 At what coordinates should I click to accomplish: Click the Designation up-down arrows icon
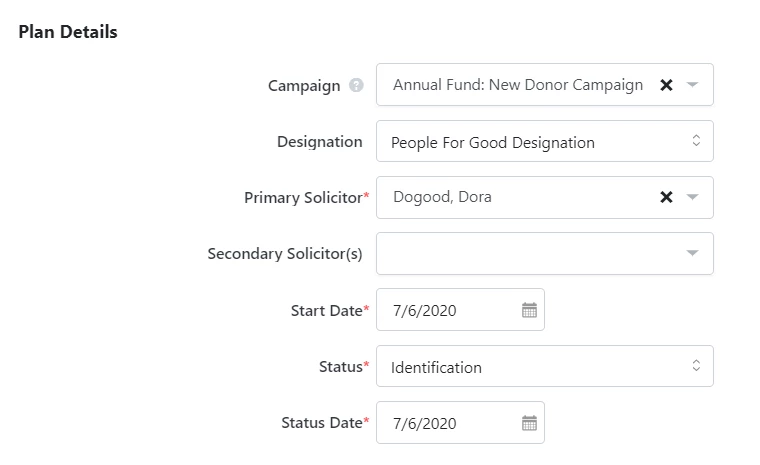click(696, 141)
